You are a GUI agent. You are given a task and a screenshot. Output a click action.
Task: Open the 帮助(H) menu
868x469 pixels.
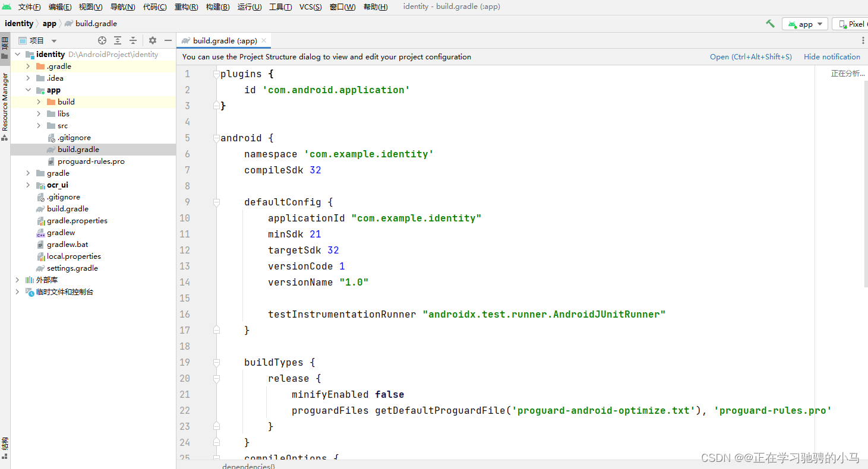pyautogui.click(x=375, y=7)
